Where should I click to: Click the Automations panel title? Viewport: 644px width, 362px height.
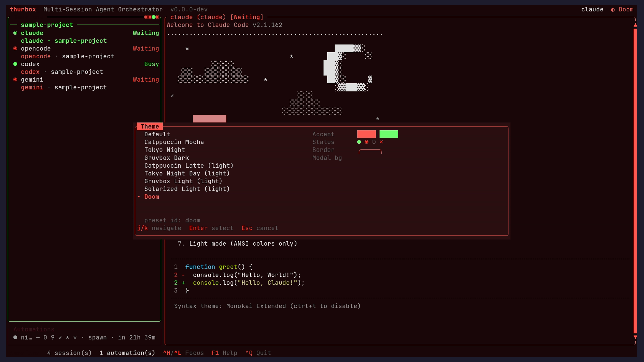(x=34, y=329)
